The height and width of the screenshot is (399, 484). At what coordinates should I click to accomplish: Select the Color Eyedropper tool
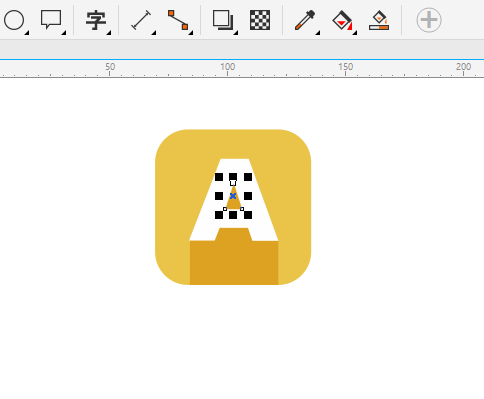click(305, 20)
